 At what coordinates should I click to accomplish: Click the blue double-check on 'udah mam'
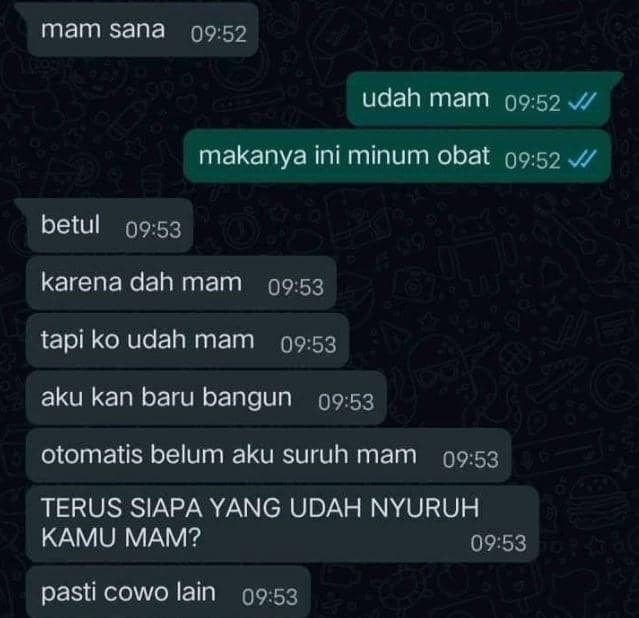[582, 102]
